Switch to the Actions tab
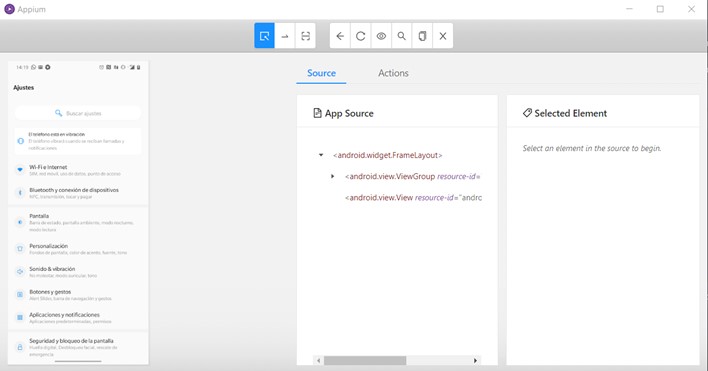The height and width of the screenshot is (371, 708). pos(393,73)
